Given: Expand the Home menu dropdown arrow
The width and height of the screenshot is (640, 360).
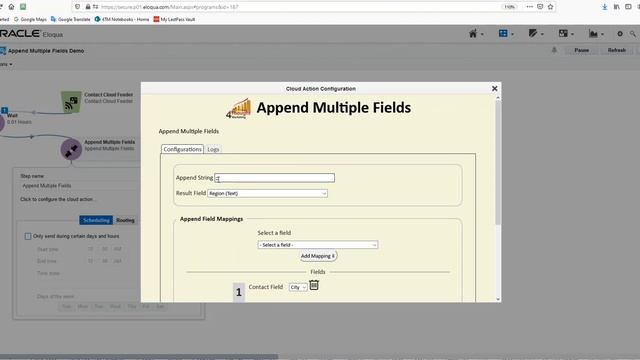Looking at the screenshot, I should 482,35.
